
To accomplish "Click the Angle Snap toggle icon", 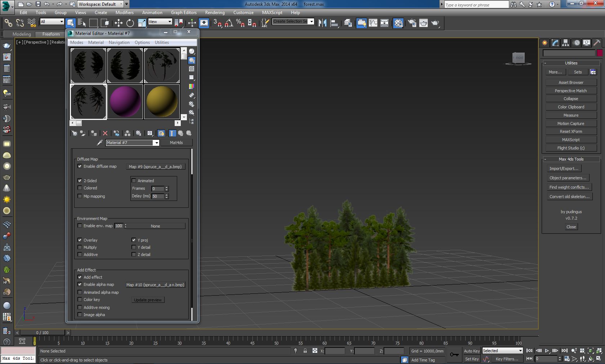I will click(229, 23).
